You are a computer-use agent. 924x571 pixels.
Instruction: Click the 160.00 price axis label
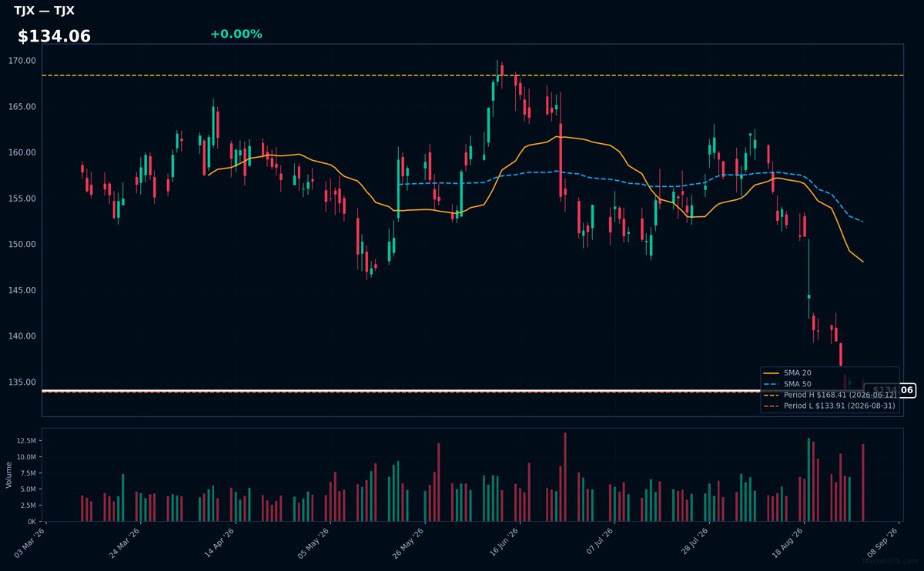(22, 152)
